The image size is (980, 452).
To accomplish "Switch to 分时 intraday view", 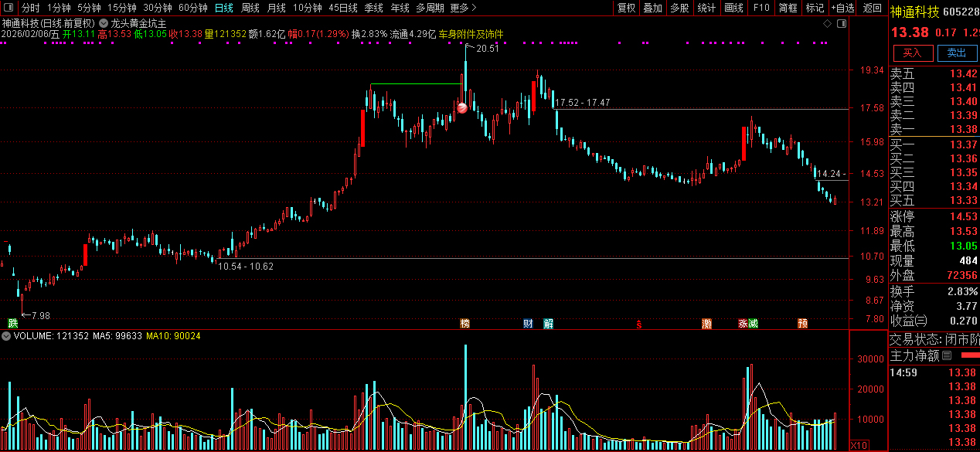I will click(30, 8).
